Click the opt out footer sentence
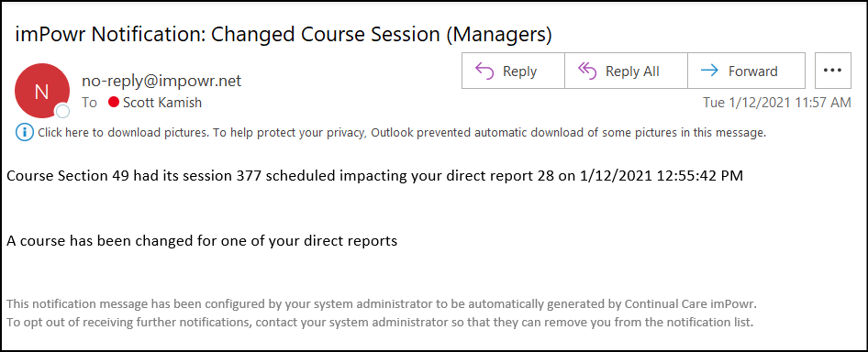This screenshot has height=352, width=868. [380, 322]
